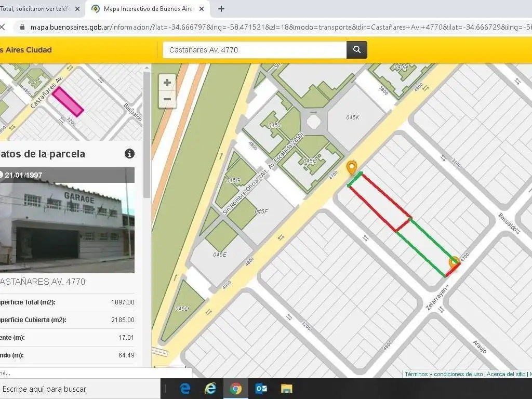Click the Windows taskbar search box
The image size is (532, 399).
(78, 389)
